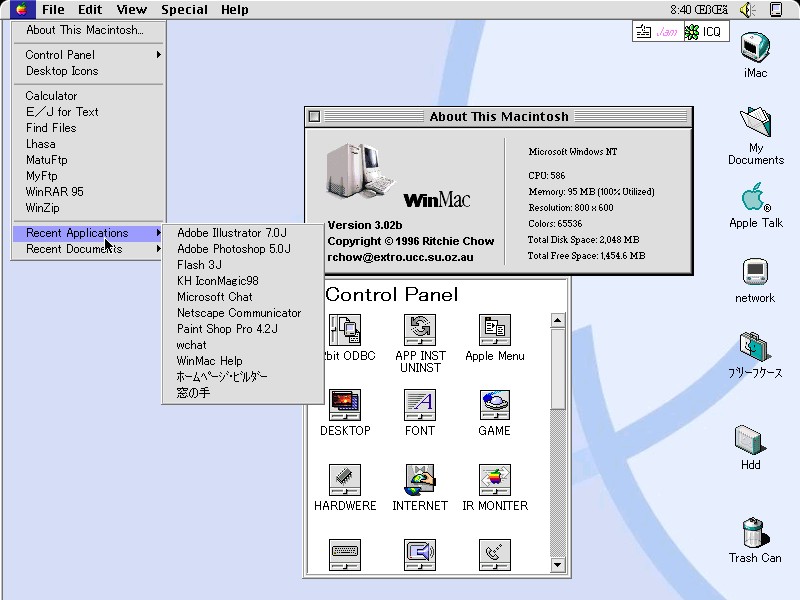Image resolution: width=800 pixels, height=600 pixels.
Task: Click the speaker volume icon in menu bar
Action: click(x=747, y=10)
